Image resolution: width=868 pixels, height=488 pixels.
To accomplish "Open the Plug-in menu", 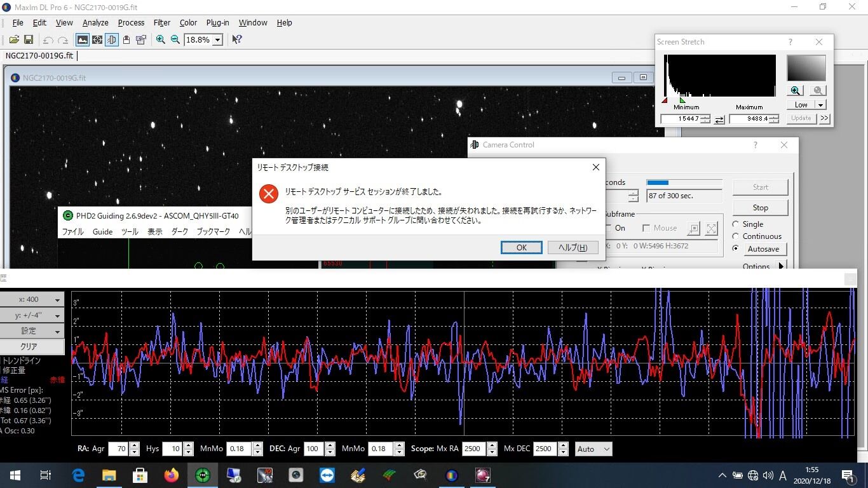I will point(217,22).
